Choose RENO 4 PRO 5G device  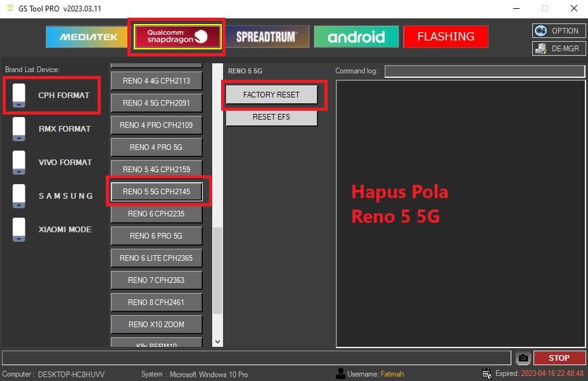[157, 147]
